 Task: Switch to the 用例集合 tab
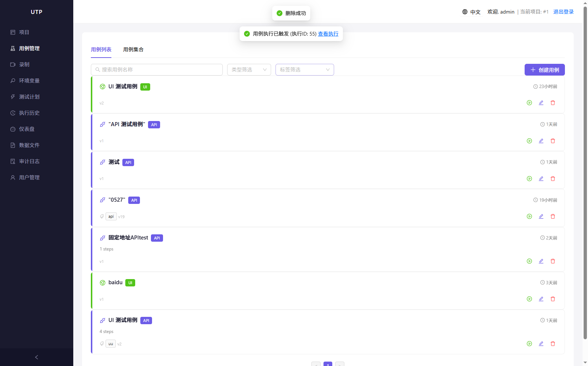(x=133, y=50)
